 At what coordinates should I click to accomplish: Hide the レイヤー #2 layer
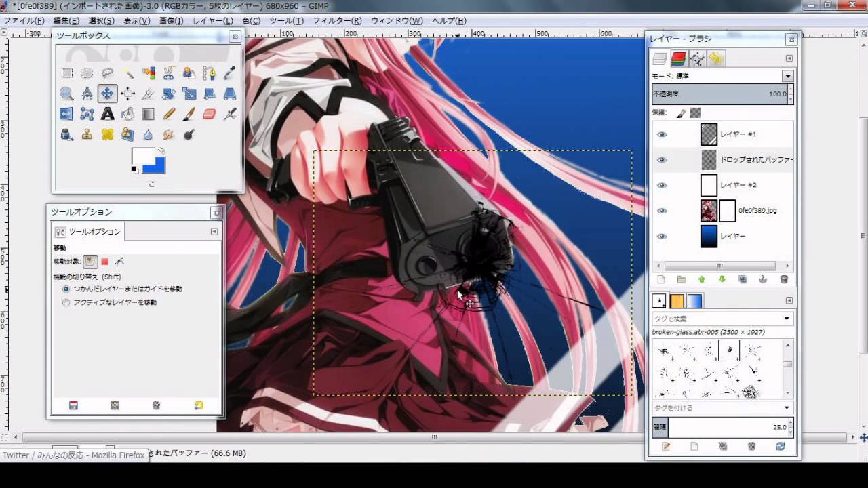pyautogui.click(x=662, y=185)
